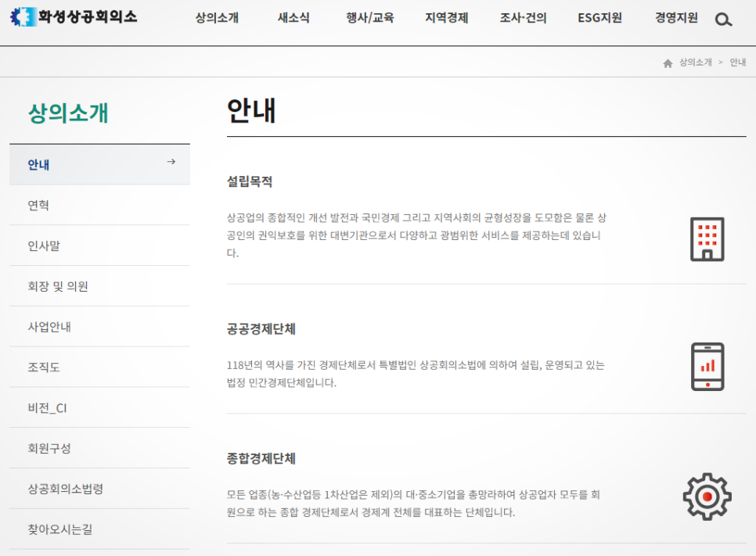This screenshot has width=756, height=556.
Task: Open 회장 및 의원 sidebar page
Action: click(58, 286)
